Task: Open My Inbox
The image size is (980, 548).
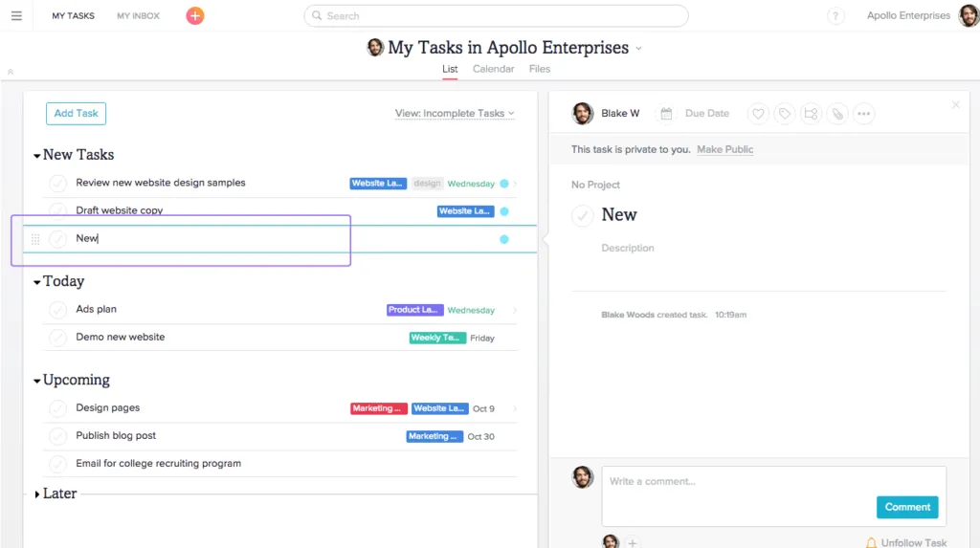Action: pos(138,15)
